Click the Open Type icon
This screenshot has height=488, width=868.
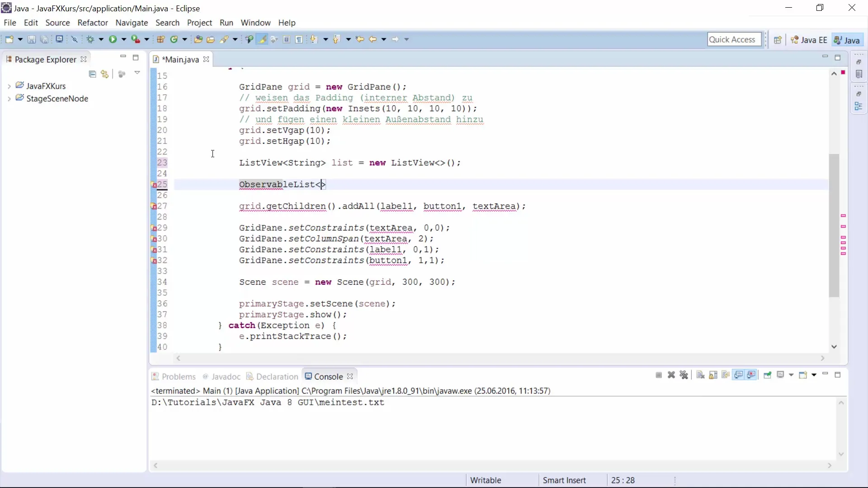[x=198, y=39]
